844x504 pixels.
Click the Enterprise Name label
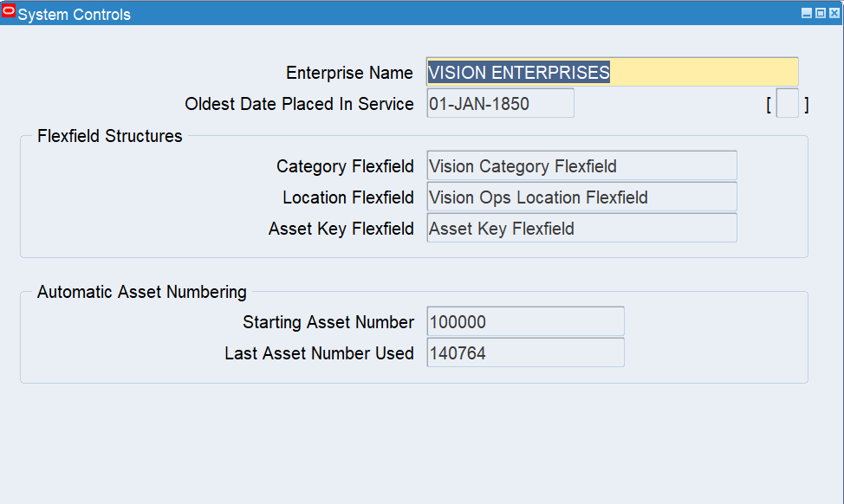(349, 73)
